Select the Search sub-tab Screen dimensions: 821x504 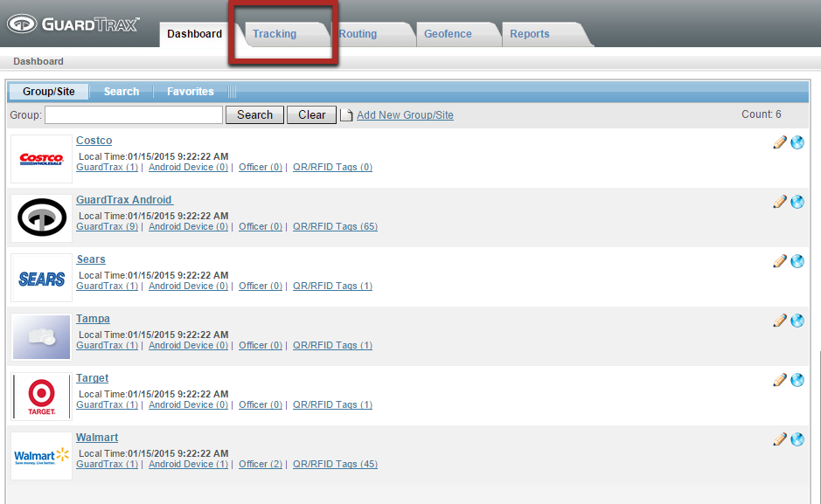pyautogui.click(x=122, y=92)
